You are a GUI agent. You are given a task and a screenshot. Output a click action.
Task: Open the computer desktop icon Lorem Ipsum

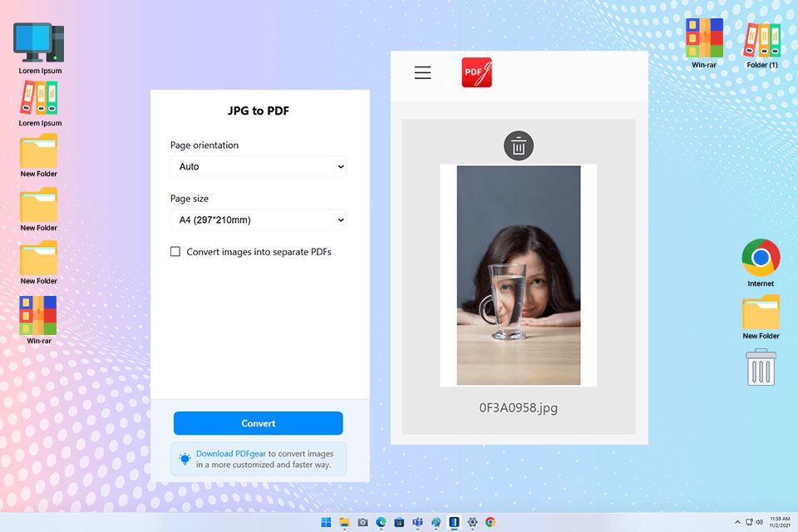(x=40, y=48)
